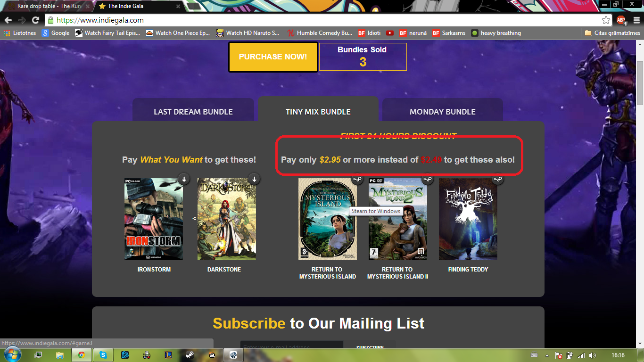
Task: Open Humble Comedy Bu... bookmark
Action: (320, 33)
